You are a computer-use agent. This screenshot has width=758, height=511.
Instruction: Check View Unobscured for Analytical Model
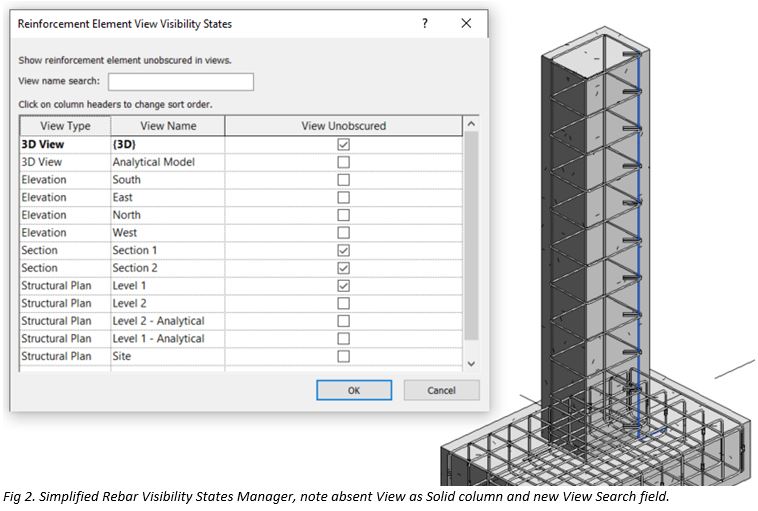pyautogui.click(x=344, y=162)
